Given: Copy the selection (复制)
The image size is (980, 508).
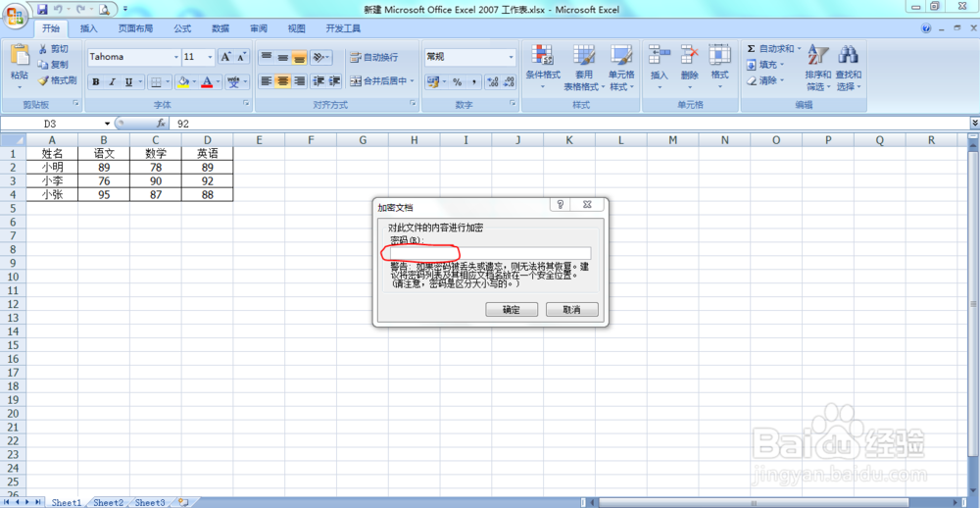Looking at the screenshot, I should coord(54,65).
